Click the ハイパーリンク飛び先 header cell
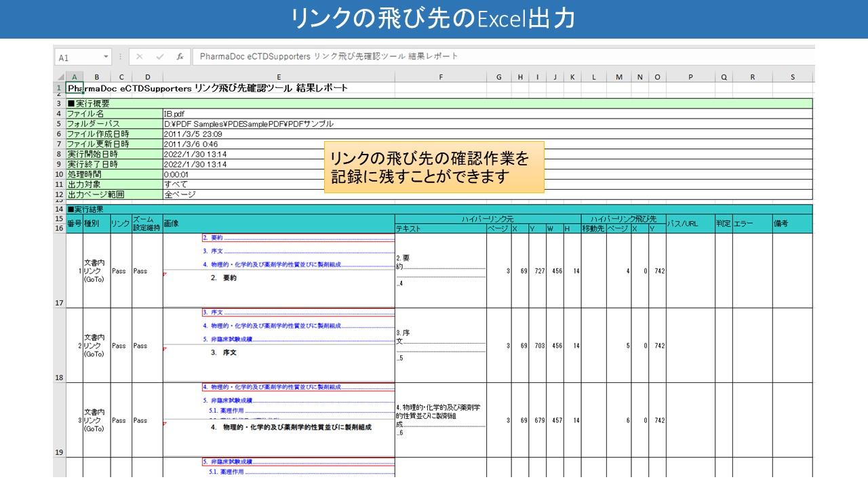The height and width of the screenshot is (488, 868). tap(623, 219)
